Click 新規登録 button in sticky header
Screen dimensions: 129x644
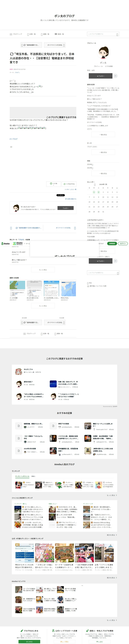coord(112,244)
